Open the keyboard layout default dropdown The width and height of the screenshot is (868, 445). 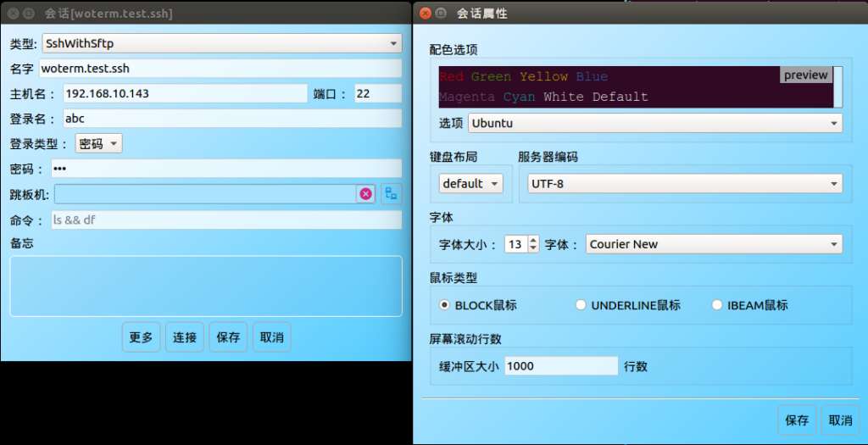pyautogui.click(x=470, y=183)
